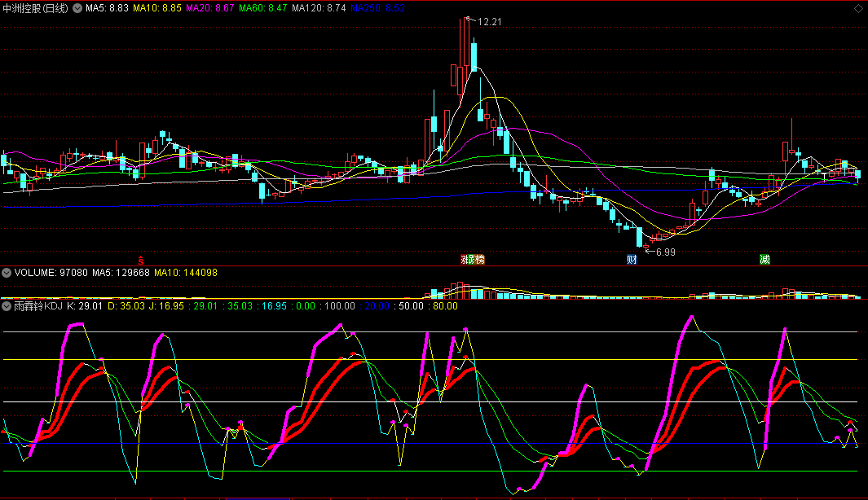Viewport: 868px width, 500px height.
Task: Expand the VOLUME indicator settings arrow
Action: pos(7,273)
